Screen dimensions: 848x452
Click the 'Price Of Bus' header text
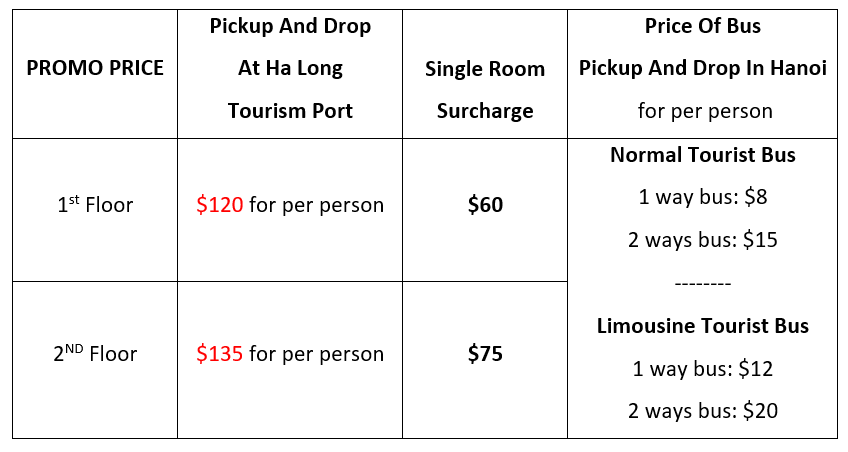click(702, 27)
